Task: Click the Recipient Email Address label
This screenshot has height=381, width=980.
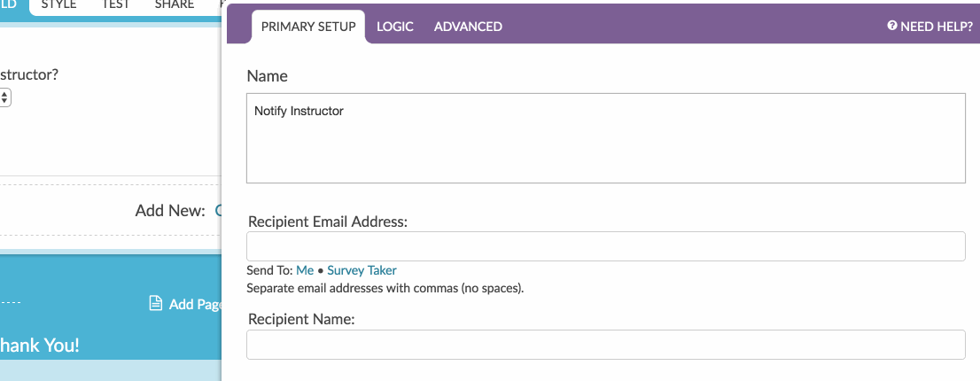Action: pyautogui.click(x=328, y=222)
